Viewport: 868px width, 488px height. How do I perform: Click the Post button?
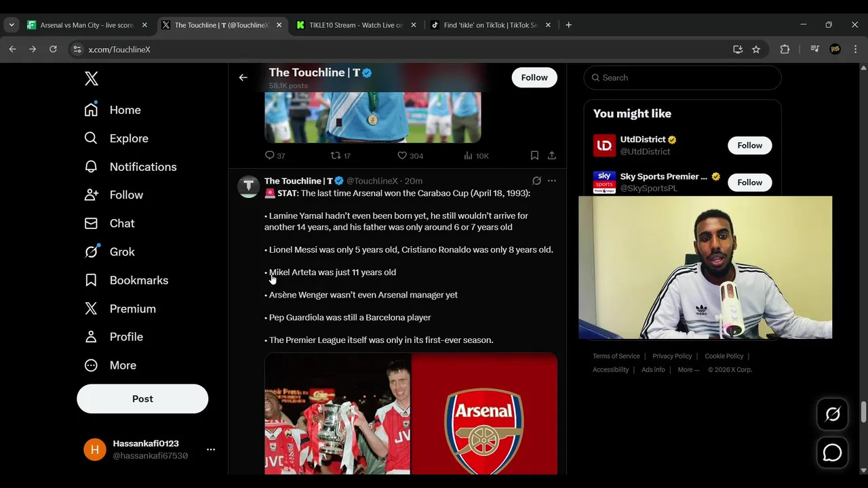pyautogui.click(x=142, y=399)
